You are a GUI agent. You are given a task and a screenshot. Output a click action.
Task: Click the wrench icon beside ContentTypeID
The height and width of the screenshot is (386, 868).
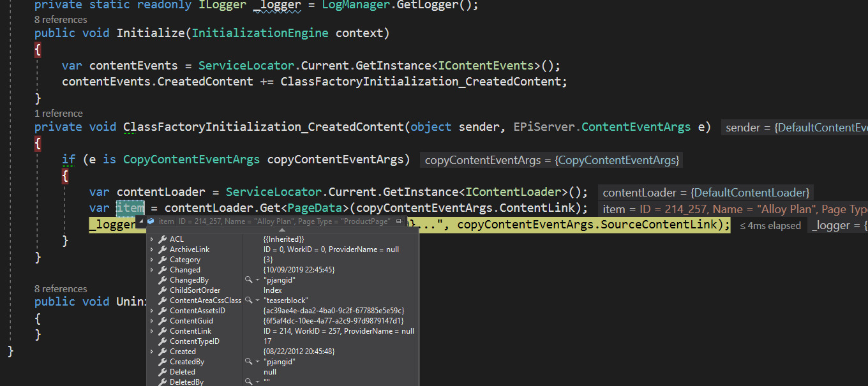pos(162,341)
